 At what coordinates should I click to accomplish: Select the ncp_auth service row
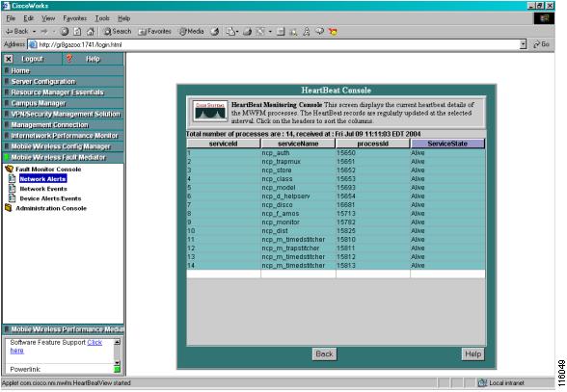[x=336, y=153]
